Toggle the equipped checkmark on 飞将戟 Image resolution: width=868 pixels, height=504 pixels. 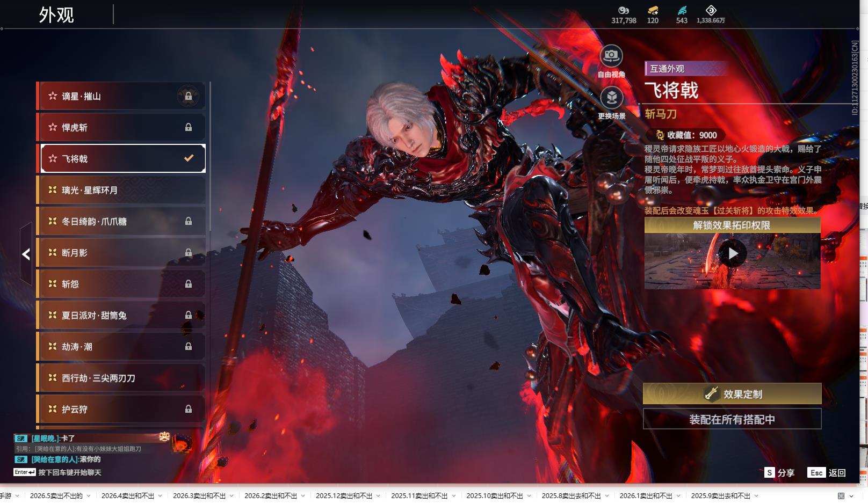point(189,158)
